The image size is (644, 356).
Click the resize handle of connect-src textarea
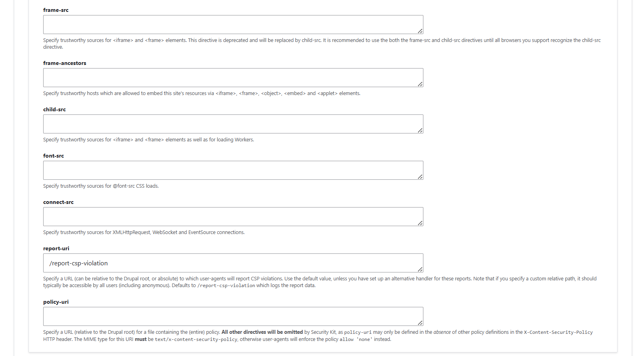click(x=420, y=223)
